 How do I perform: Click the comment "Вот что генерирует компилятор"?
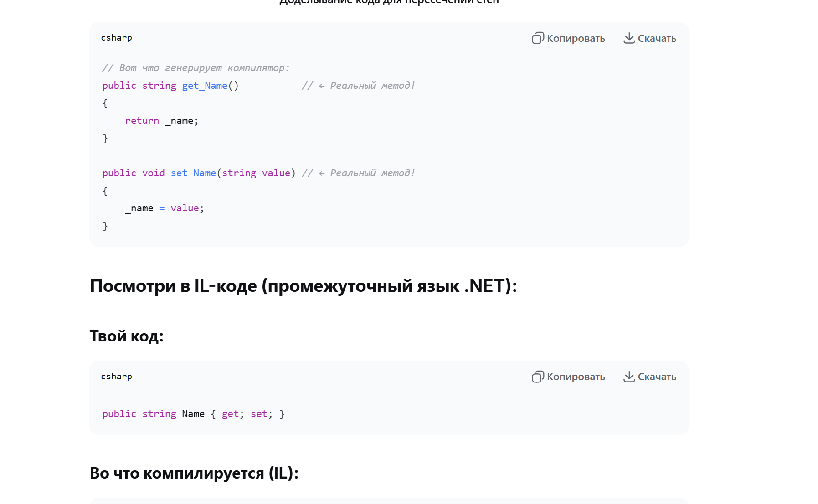196,68
